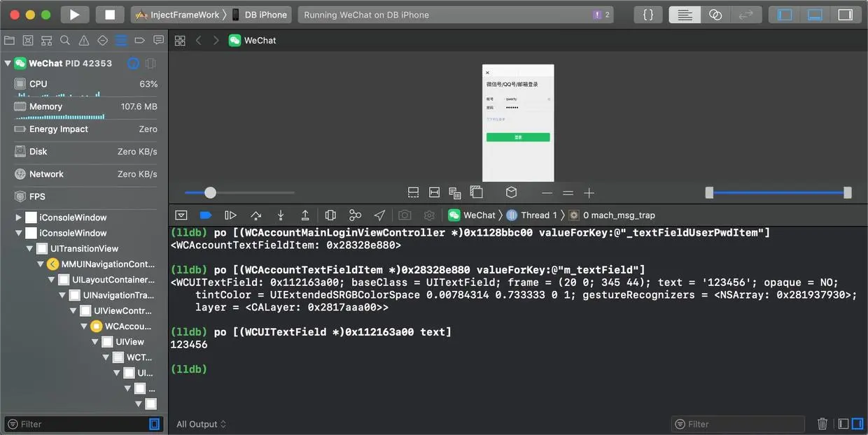Screen dimensions: 868x435
Task: Orient to 3D cube icon
Action: tap(512, 192)
